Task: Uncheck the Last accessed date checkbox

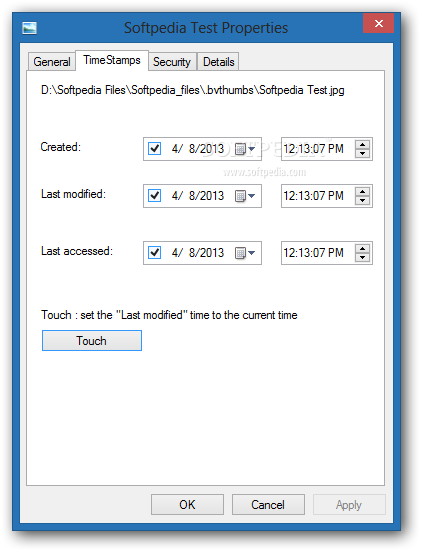Action: point(154,252)
